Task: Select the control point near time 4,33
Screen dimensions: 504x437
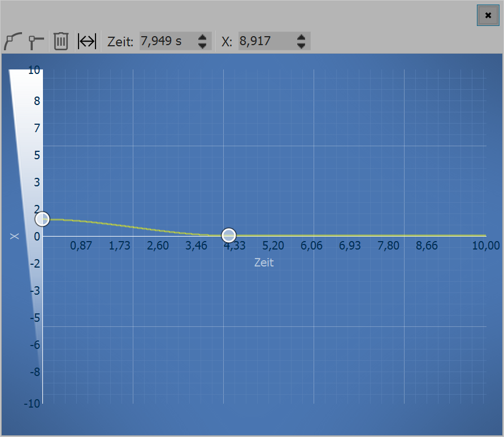Action: [x=229, y=235]
